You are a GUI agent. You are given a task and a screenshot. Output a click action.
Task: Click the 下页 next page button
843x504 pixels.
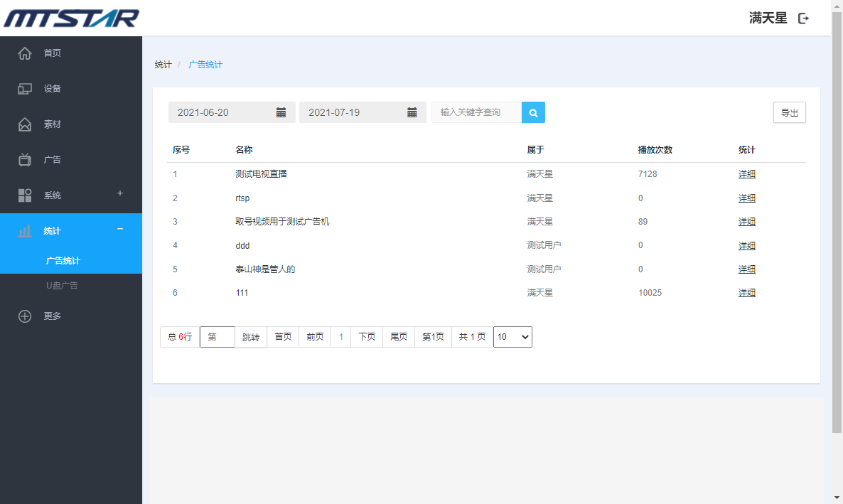(367, 337)
